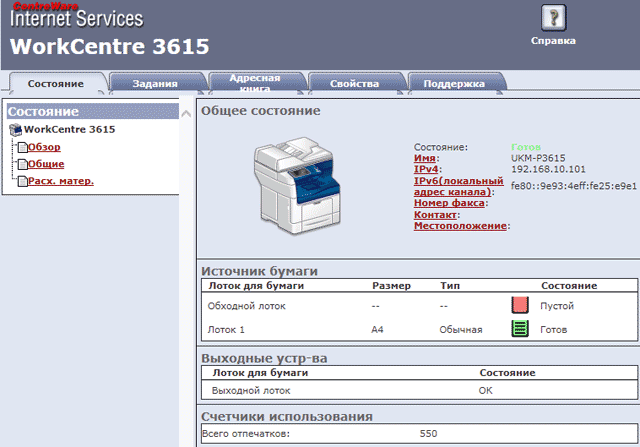
Task: Click the OK output tray status
Action: (486, 390)
